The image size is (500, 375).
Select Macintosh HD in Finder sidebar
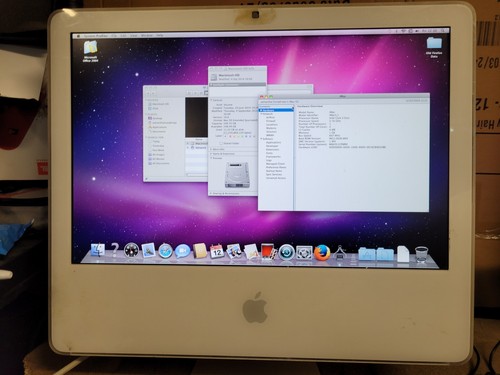(159, 104)
